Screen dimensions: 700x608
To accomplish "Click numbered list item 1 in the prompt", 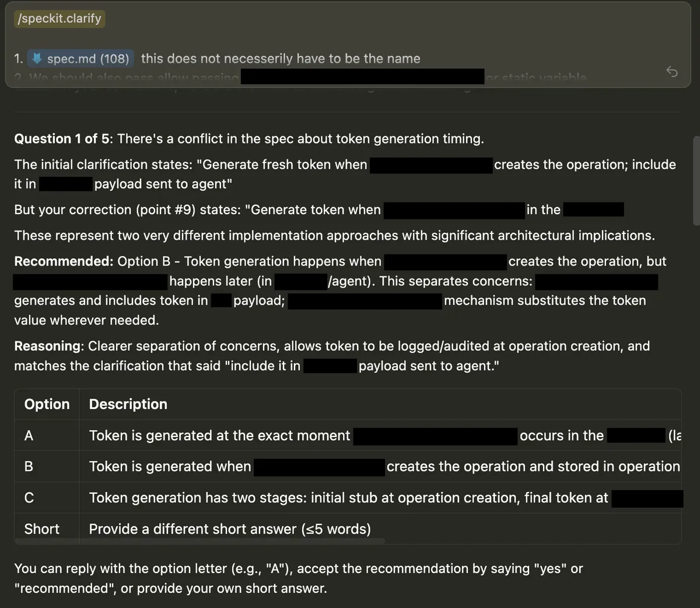I will (x=18, y=58).
